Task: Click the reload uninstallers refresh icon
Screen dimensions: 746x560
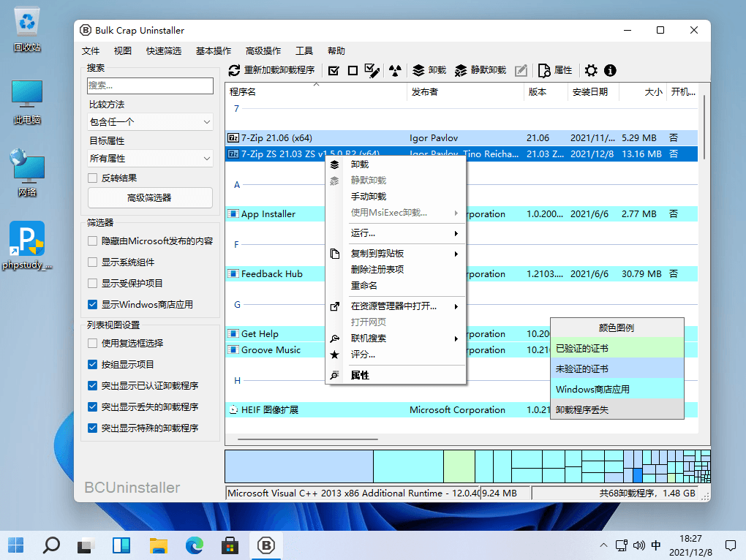Action: click(233, 70)
